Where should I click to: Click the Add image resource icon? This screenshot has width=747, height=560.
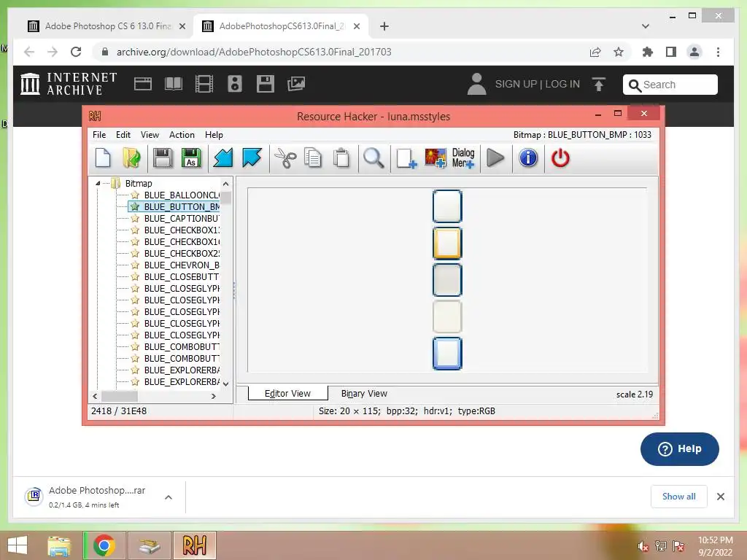point(436,158)
